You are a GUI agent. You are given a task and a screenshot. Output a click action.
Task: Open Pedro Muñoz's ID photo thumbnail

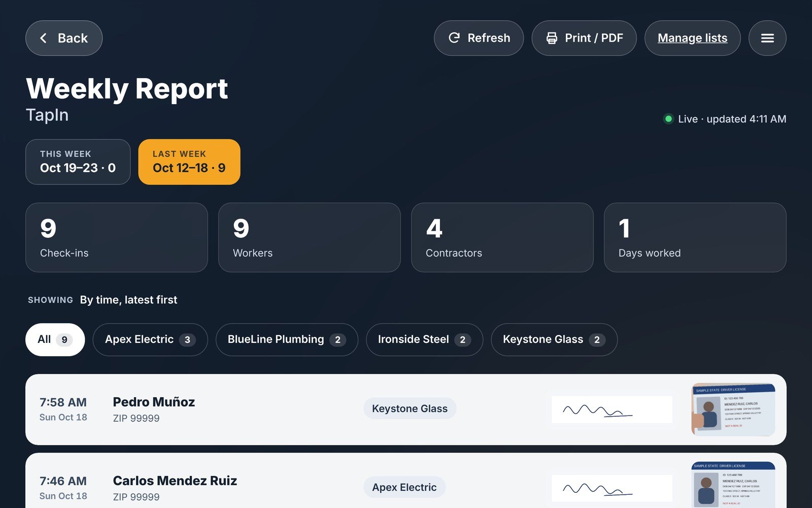pos(733,409)
